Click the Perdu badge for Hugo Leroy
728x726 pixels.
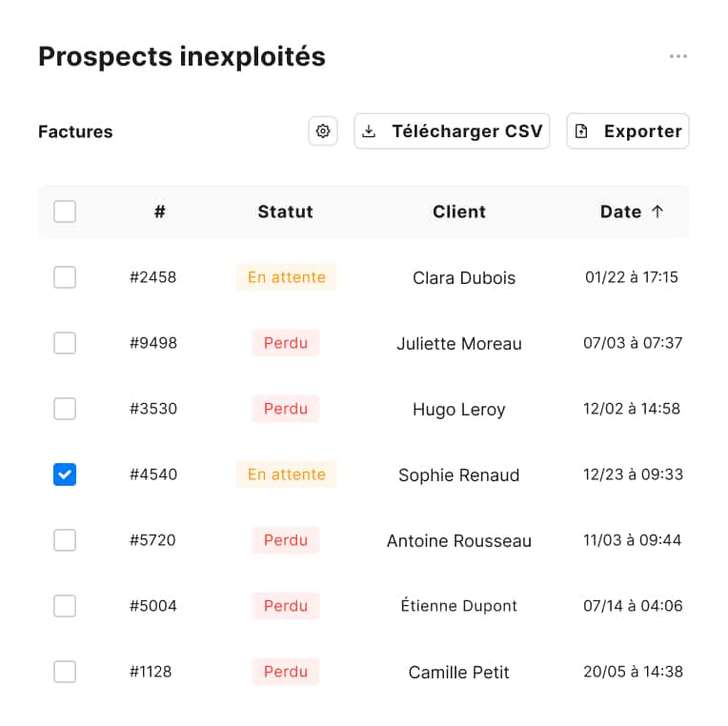(x=286, y=409)
